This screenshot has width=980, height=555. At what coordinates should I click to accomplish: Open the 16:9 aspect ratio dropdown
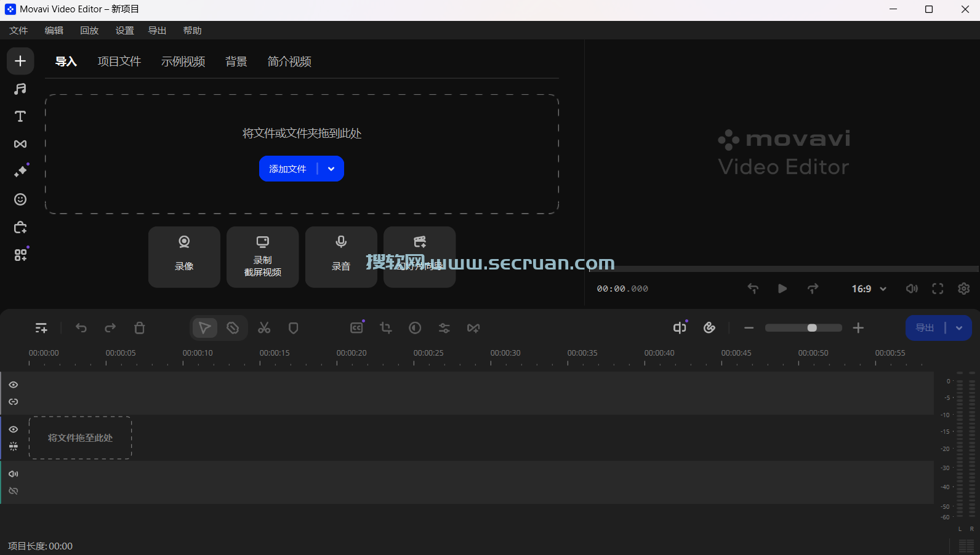[x=869, y=289]
